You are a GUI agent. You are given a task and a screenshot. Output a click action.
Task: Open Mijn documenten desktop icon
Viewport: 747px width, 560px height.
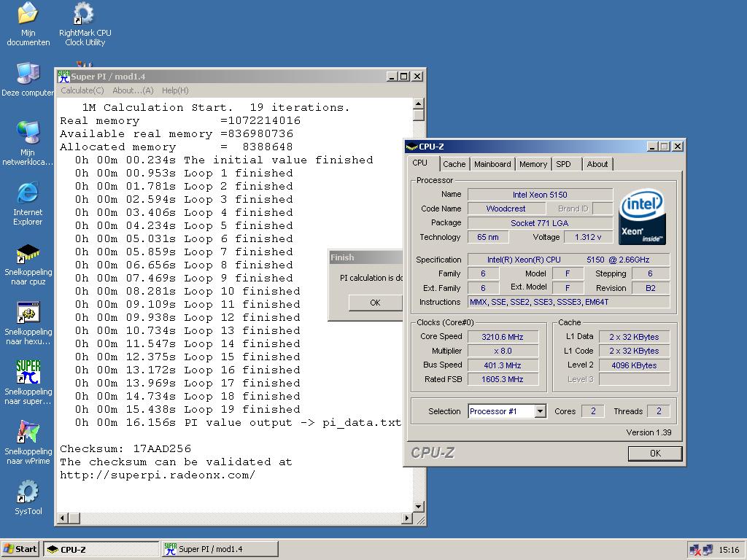pos(28,24)
